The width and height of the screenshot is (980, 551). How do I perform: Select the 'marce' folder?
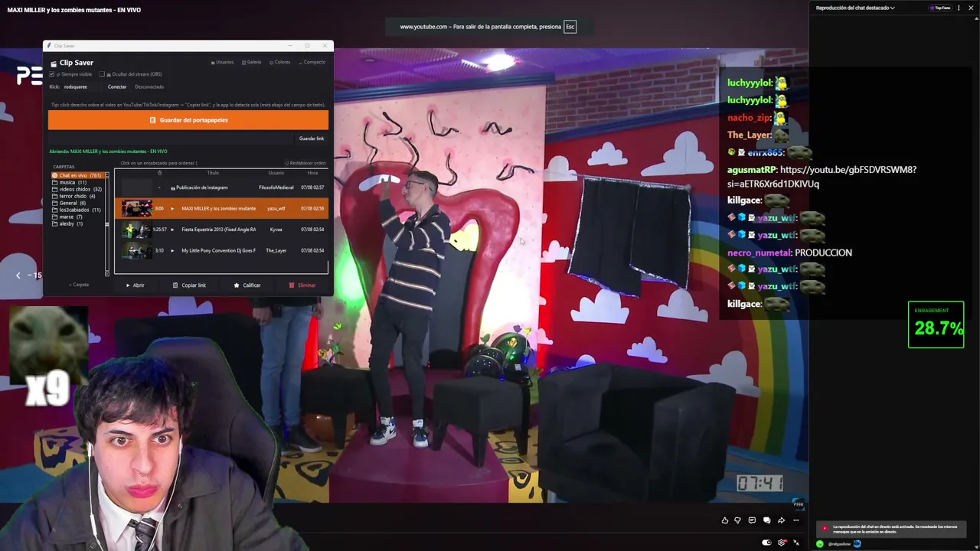point(67,217)
